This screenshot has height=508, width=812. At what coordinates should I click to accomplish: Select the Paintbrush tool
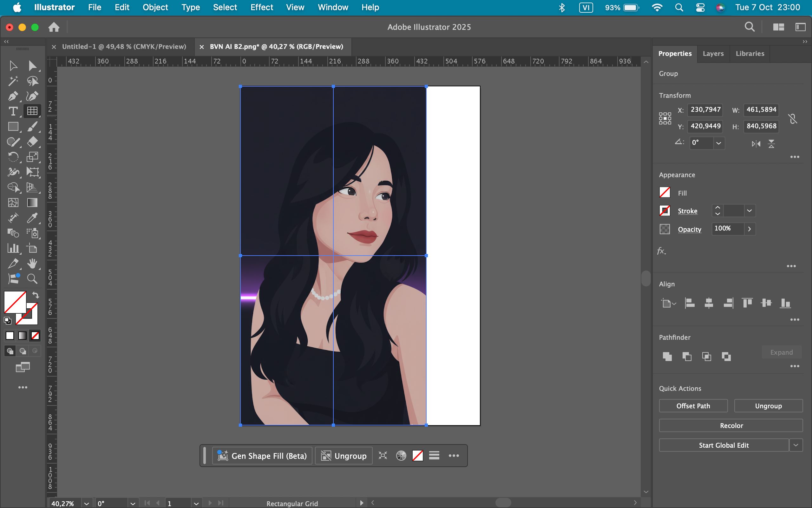pyautogui.click(x=32, y=127)
